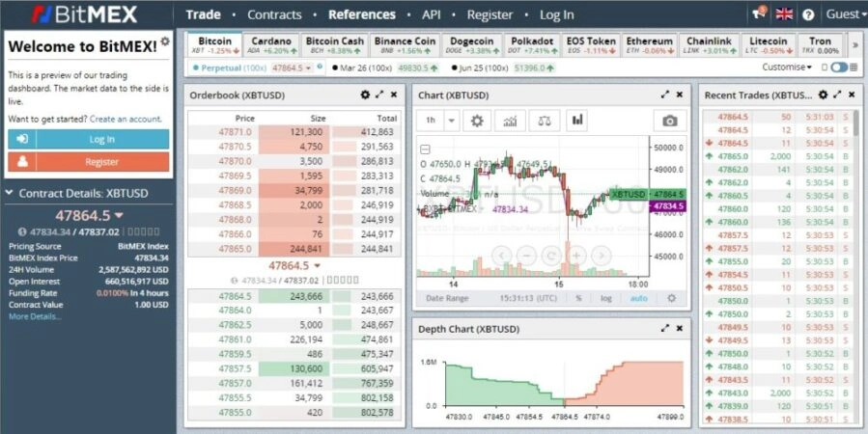Reset the chart view control
This screenshot has height=434, width=868.
point(551,256)
